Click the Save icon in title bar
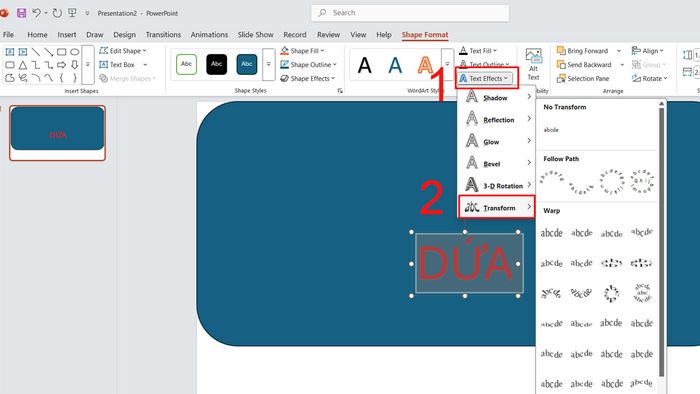This screenshot has height=394, width=700. coord(21,13)
